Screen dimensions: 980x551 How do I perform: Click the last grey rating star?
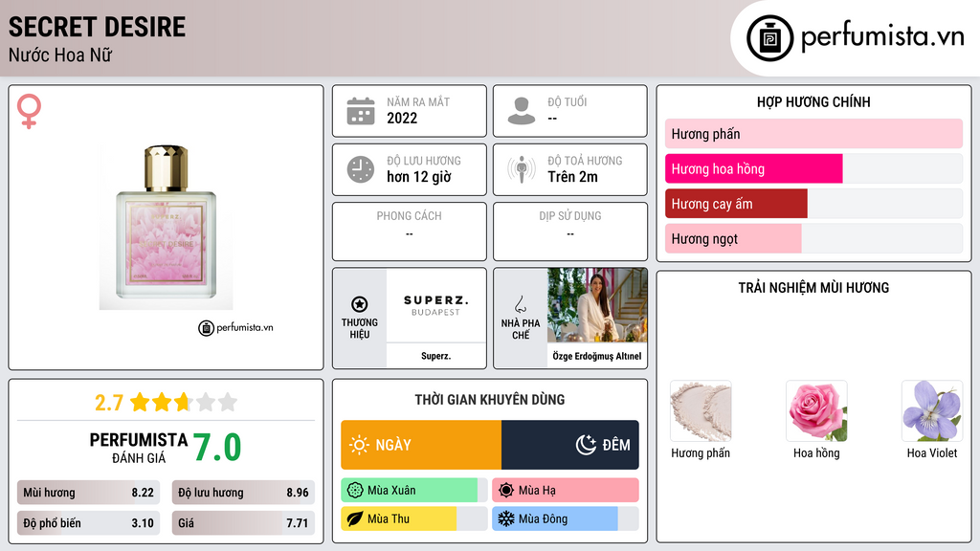click(x=228, y=402)
